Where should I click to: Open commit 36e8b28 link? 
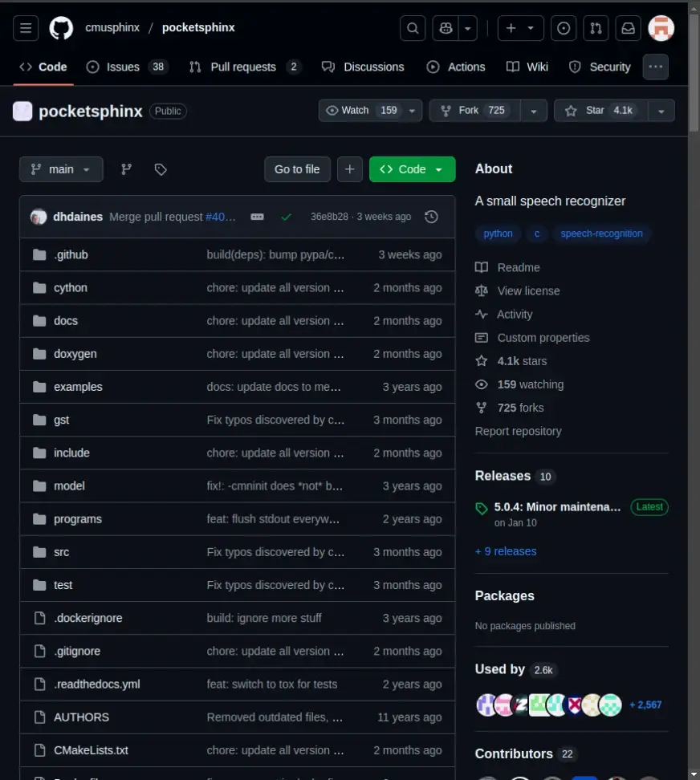click(x=329, y=217)
